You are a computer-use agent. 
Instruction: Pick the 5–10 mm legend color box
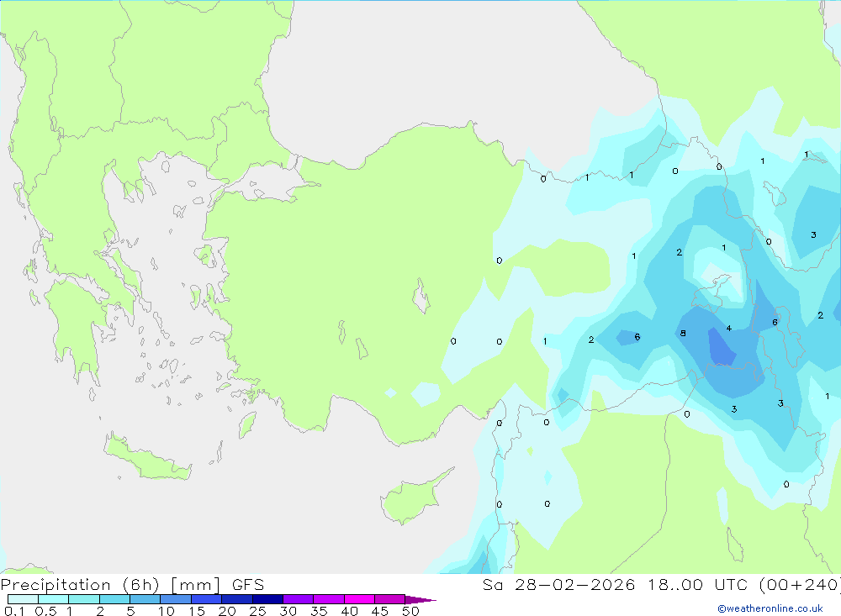pos(145,599)
